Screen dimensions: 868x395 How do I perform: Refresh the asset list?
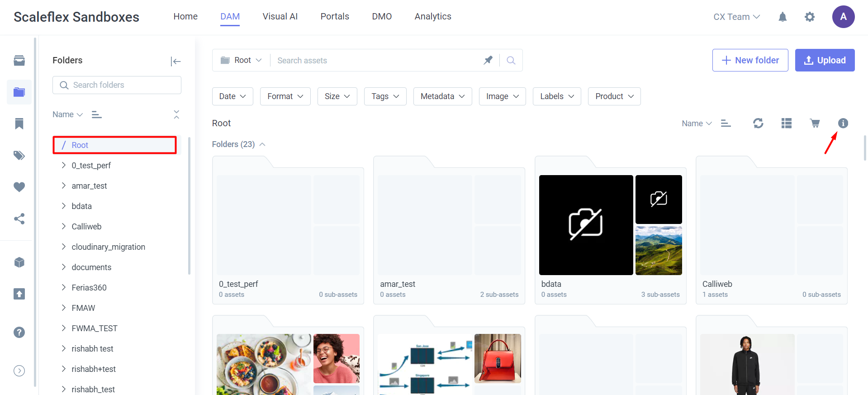coord(758,123)
